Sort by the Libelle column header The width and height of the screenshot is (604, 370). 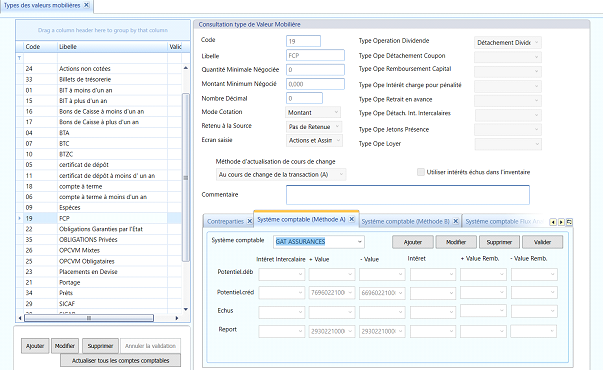112,47
